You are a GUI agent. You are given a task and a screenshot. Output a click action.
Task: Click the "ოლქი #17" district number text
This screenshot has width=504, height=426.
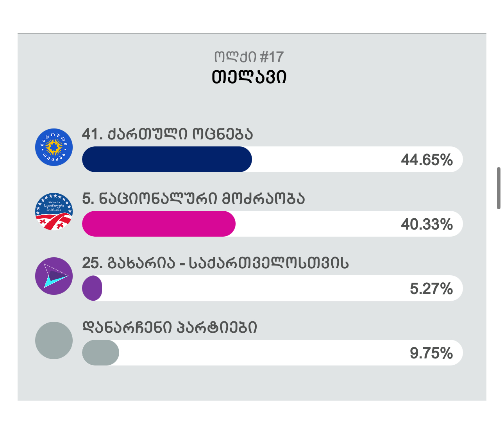click(x=249, y=57)
